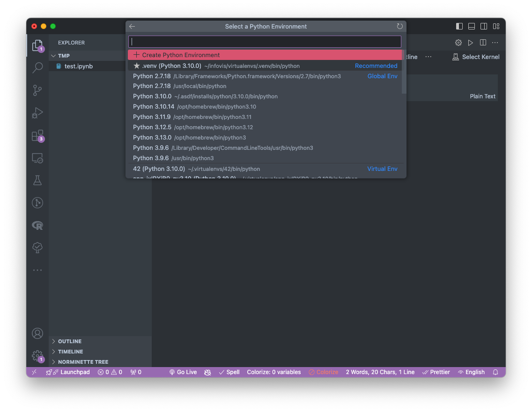Open the Manage gear icon

(x=37, y=356)
